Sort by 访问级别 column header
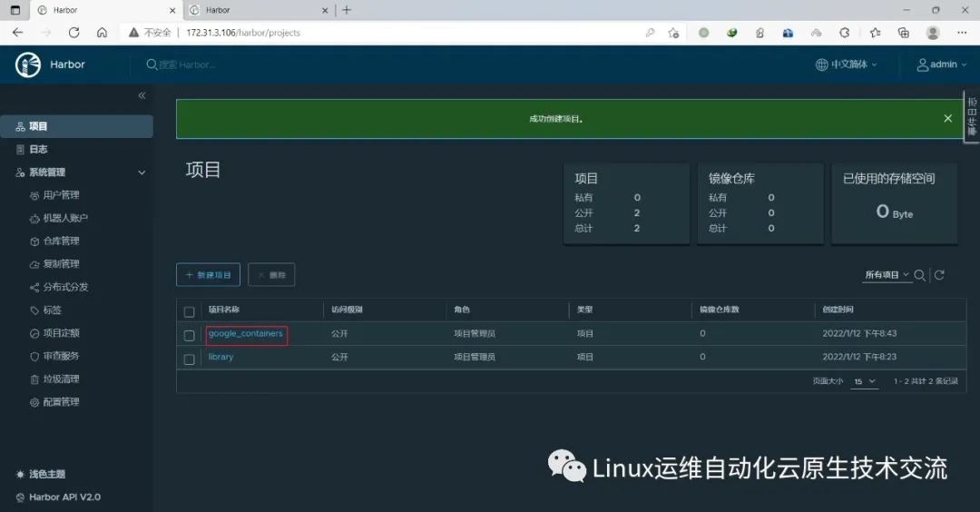The image size is (980, 512). click(347, 310)
